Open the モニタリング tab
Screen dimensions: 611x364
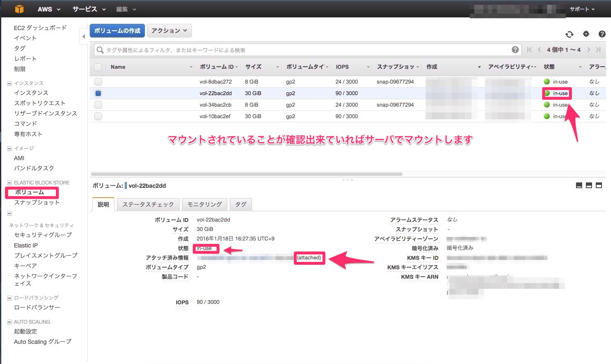pyautogui.click(x=205, y=204)
